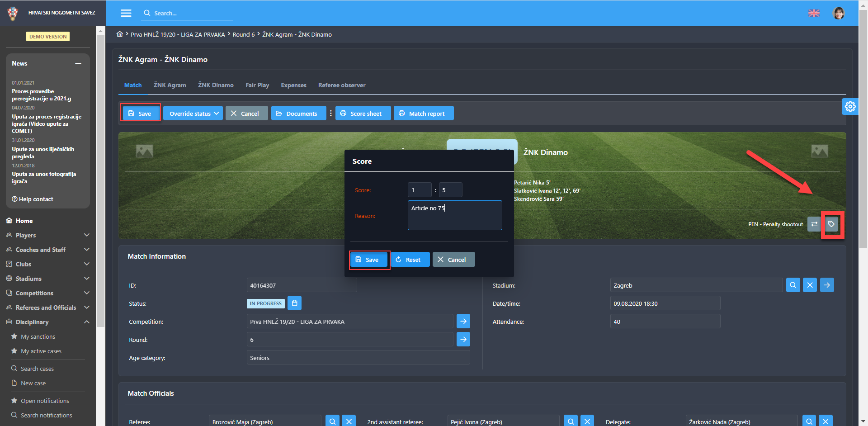Open the status calendar icon
This screenshot has width=868, height=426.
[294, 303]
